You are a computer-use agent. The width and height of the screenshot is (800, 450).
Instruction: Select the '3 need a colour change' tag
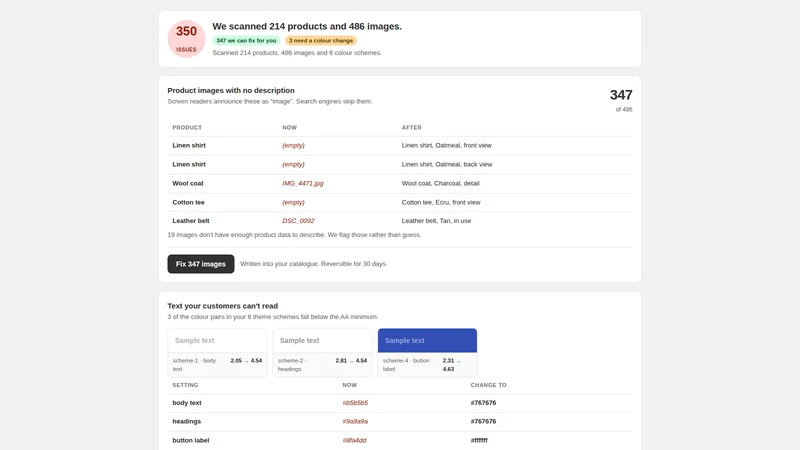click(x=321, y=40)
